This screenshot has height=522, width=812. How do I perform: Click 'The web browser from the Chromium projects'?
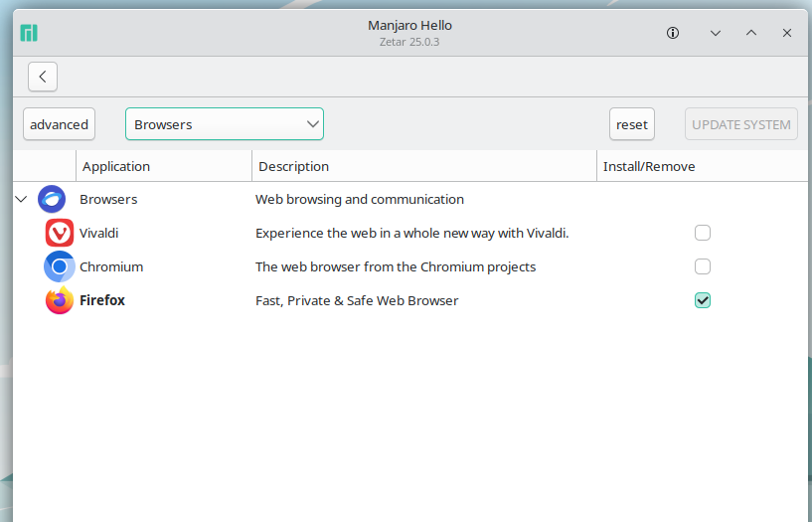pos(396,266)
